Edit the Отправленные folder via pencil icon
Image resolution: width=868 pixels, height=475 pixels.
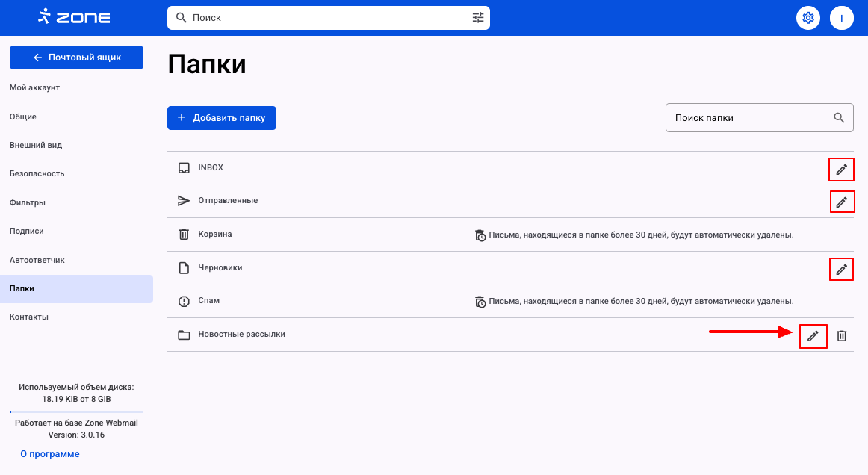(x=842, y=202)
